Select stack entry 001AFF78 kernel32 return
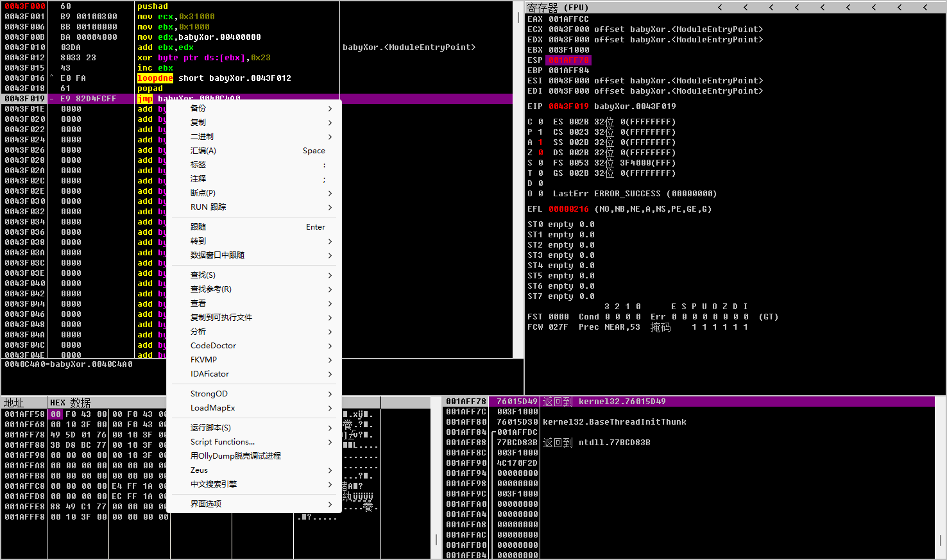This screenshot has width=947, height=560. coord(689,402)
